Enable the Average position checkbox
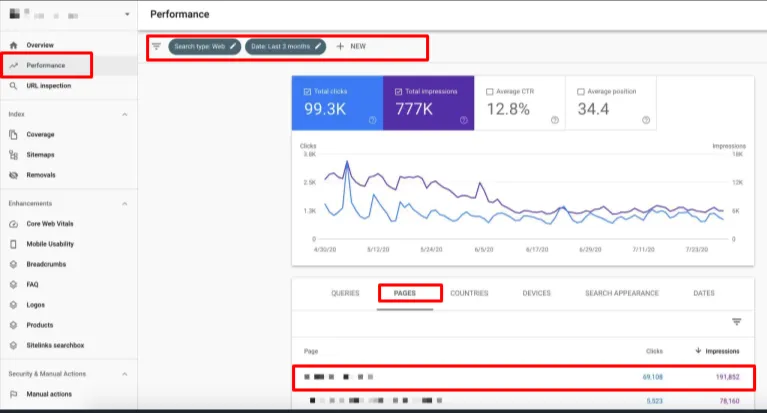Screen dimensions: 767x413 (581, 92)
